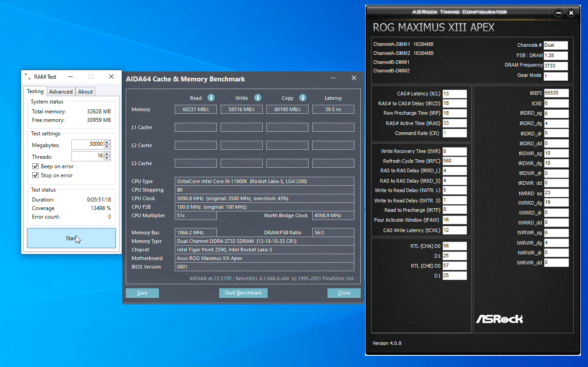
Task: Close the AIDA64 Cache & Memory Benchmark window
Action: point(354,78)
